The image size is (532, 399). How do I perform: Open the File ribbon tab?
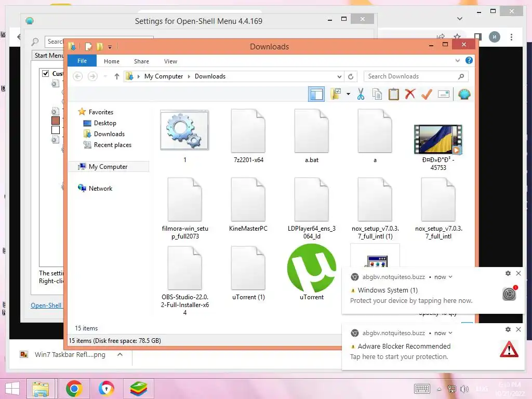[82, 61]
